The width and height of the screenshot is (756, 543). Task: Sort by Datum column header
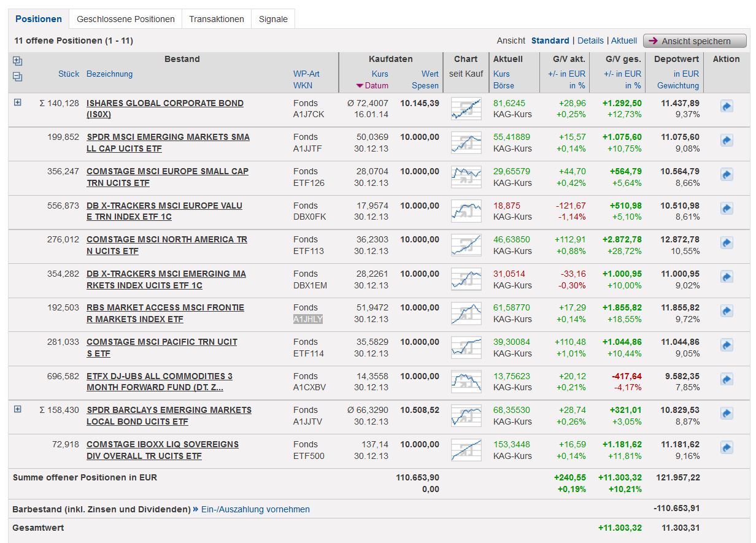[376, 86]
